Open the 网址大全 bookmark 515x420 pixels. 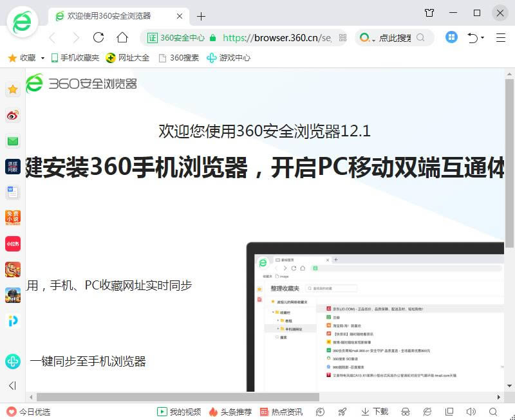click(127, 58)
